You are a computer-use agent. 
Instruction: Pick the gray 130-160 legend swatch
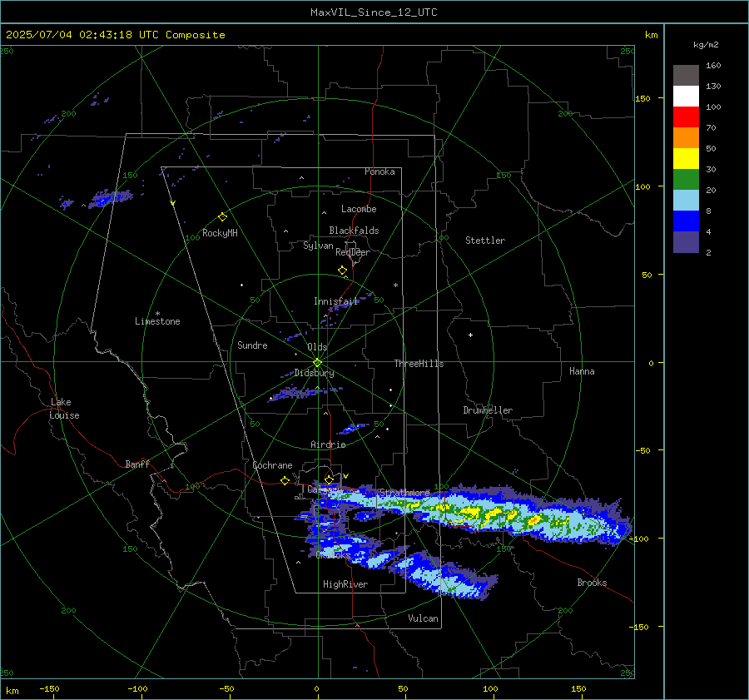[686, 76]
